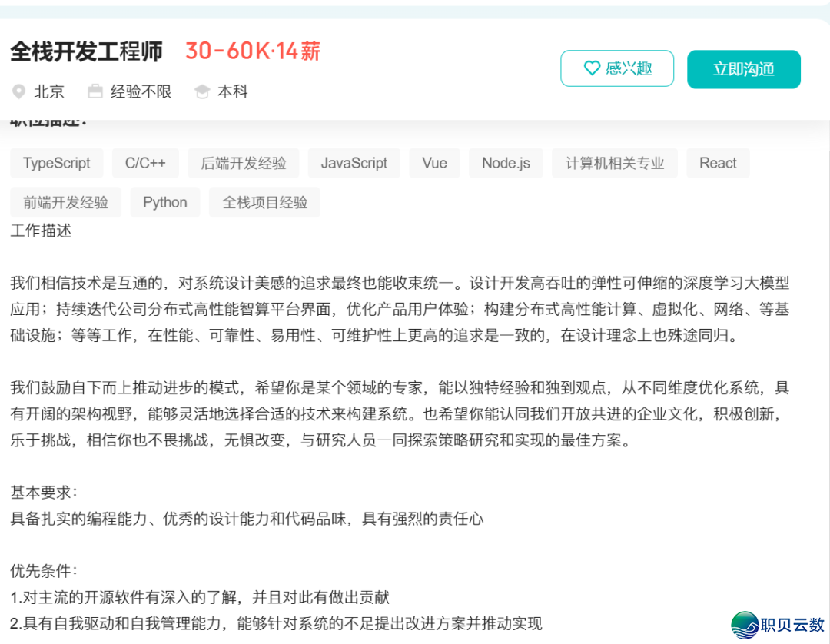Image resolution: width=830 pixels, height=644 pixels.
Task: Click the 前端开发经验 tag
Action: click(x=65, y=202)
